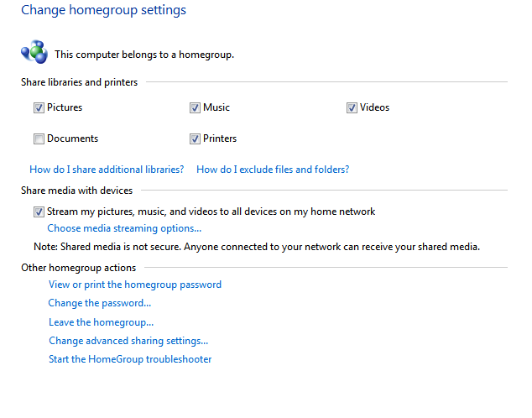Open How do I exclude files and folders
This screenshot has width=532, height=418.
point(273,170)
